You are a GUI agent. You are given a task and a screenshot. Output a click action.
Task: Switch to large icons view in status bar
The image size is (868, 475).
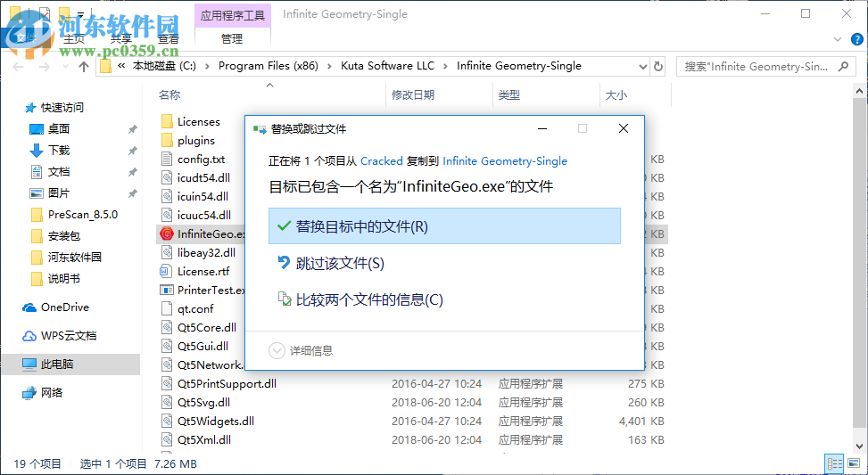[x=854, y=463]
